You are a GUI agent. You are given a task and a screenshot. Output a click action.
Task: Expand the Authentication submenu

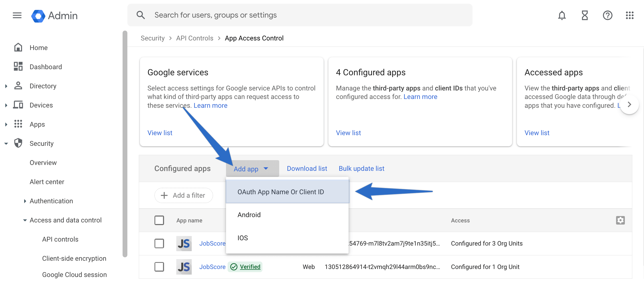pyautogui.click(x=25, y=201)
